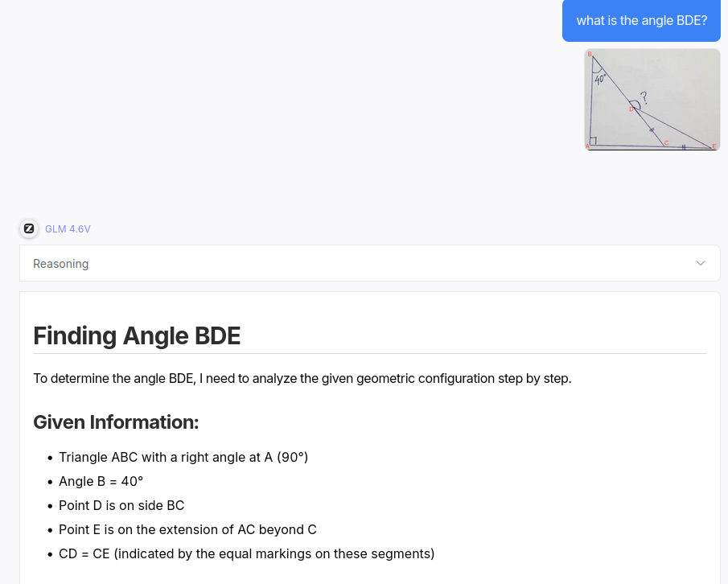Select the "Triangle ABC with a right angle" bullet
Viewport: 728px width, 584px height.
[183, 458]
